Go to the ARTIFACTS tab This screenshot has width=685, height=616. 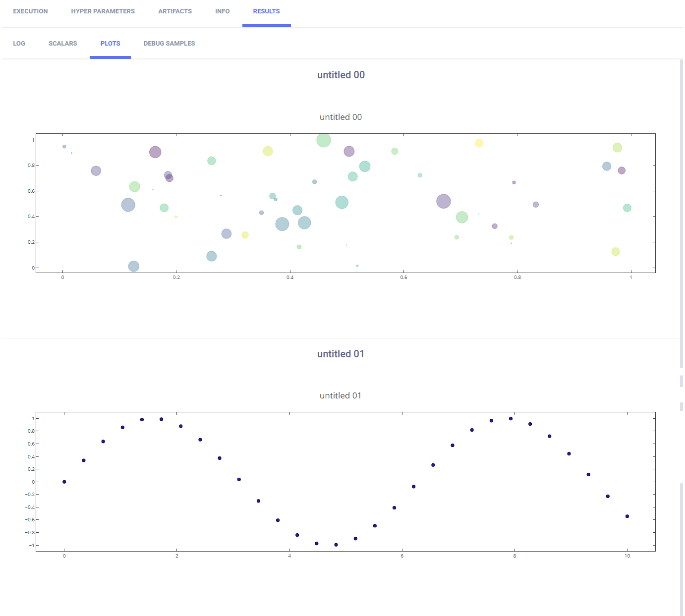[x=175, y=11]
